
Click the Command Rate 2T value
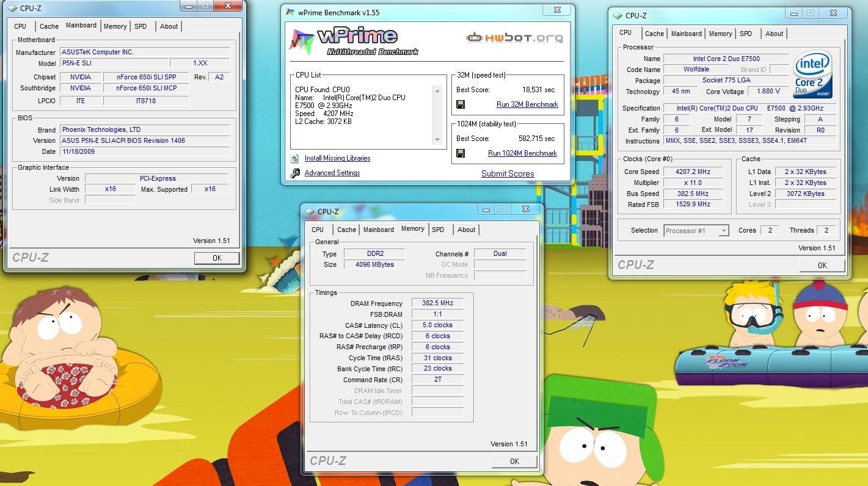point(437,380)
